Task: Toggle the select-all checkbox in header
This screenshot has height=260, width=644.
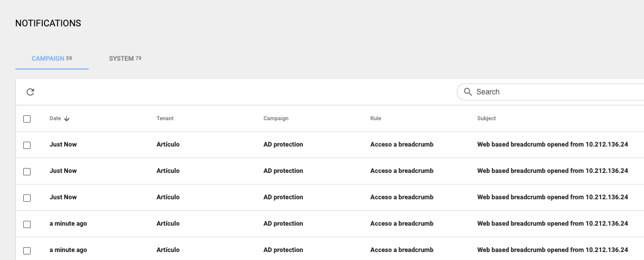Action: click(x=27, y=119)
